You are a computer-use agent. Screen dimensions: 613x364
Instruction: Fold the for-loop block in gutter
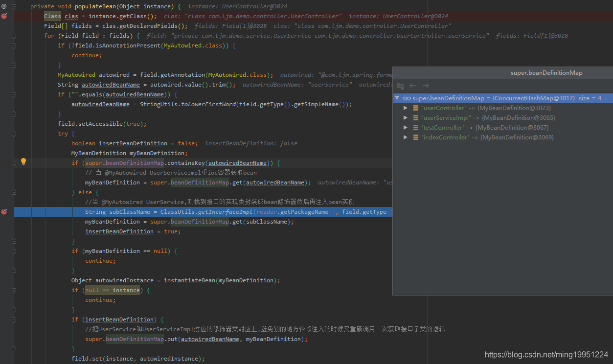14,36
